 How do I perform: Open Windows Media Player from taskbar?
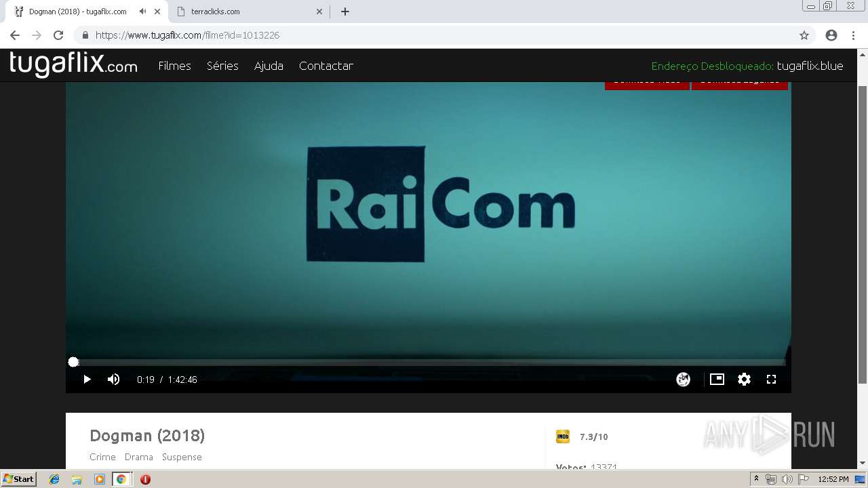(99, 479)
